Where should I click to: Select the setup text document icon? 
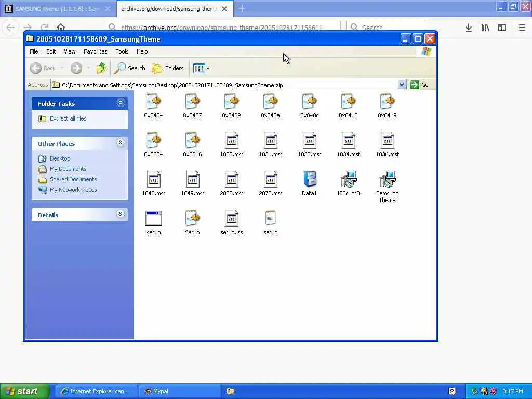point(270,219)
